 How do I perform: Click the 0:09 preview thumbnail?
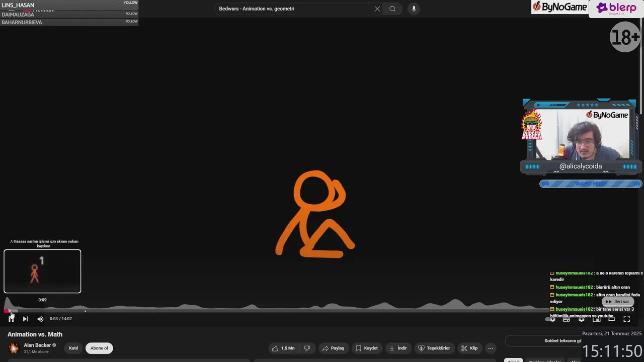[42, 271]
